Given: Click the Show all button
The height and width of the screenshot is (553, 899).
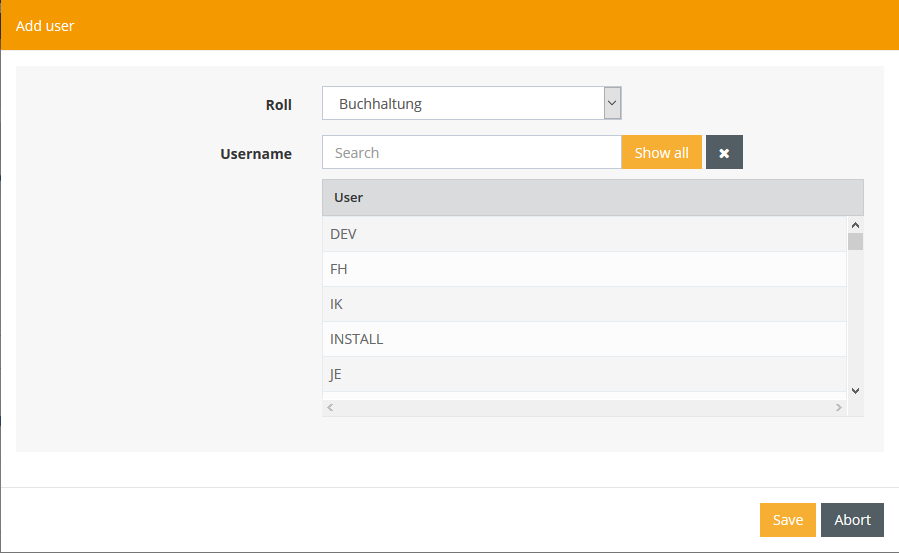Looking at the screenshot, I should pyautogui.click(x=661, y=153).
